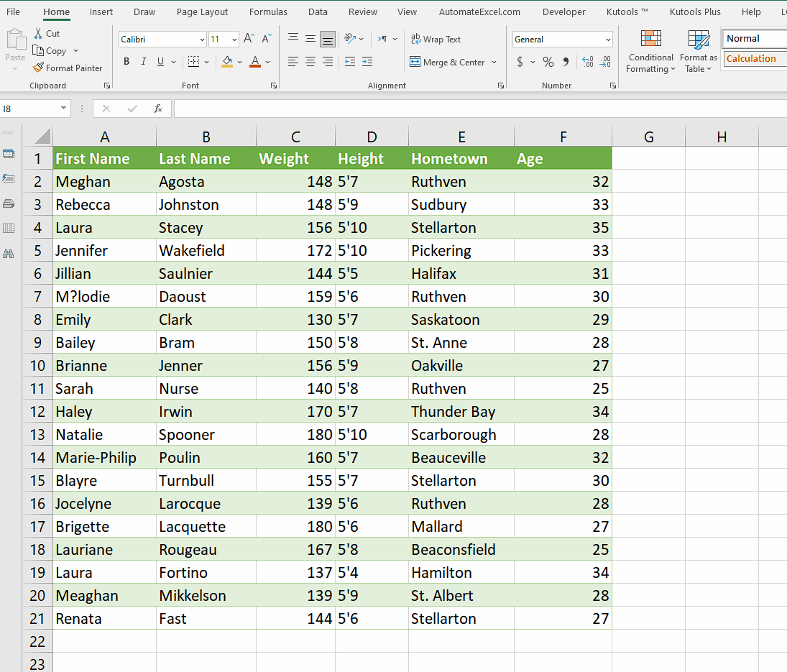Select the Calculation cell style
The width and height of the screenshot is (787, 672).
pos(753,58)
